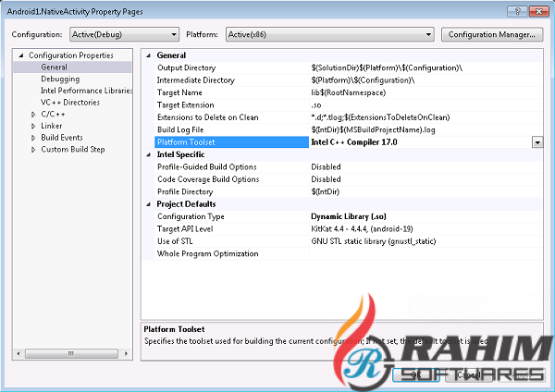Select the Platform Toolset property row
The image size is (555, 392).
[x=231, y=142]
